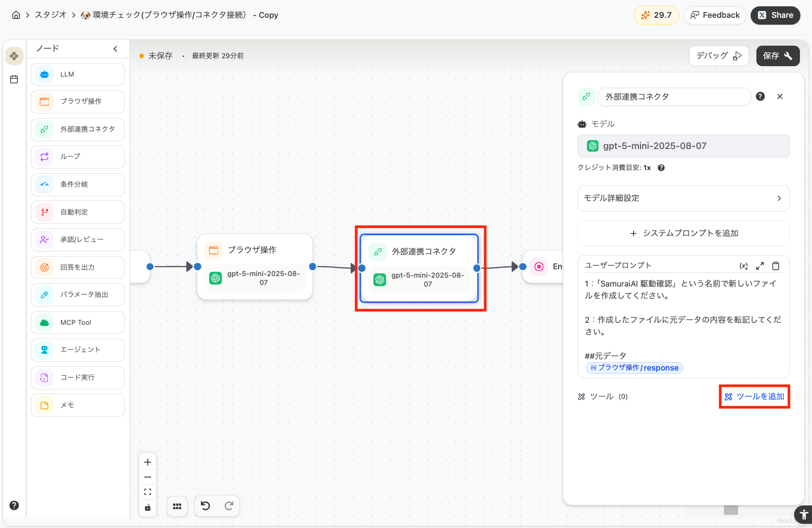The image size is (812, 528).
Task: Open スタジオ from the breadcrumb
Action: pyautogui.click(x=50, y=15)
